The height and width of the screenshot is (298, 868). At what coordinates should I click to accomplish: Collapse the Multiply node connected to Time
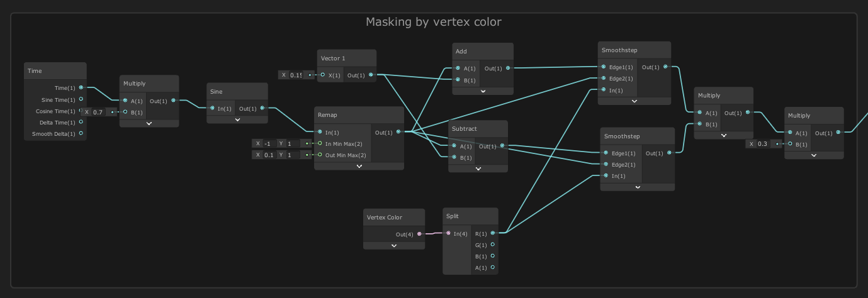[x=149, y=123]
